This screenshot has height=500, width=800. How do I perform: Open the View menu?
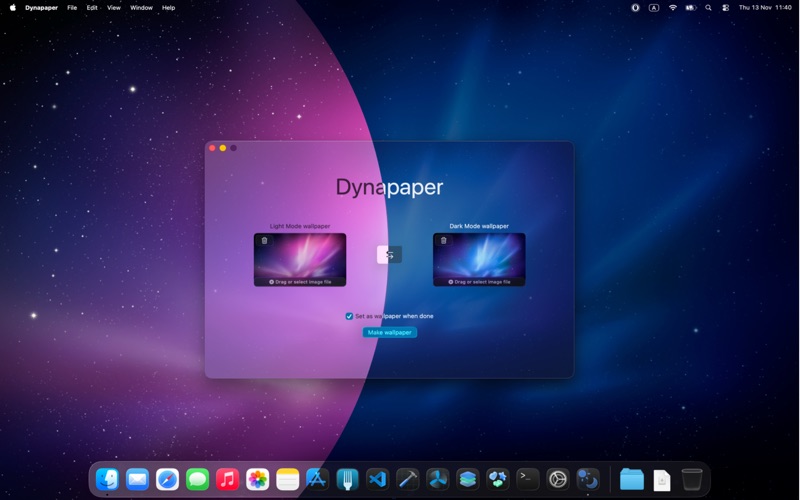tap(114, 8)
